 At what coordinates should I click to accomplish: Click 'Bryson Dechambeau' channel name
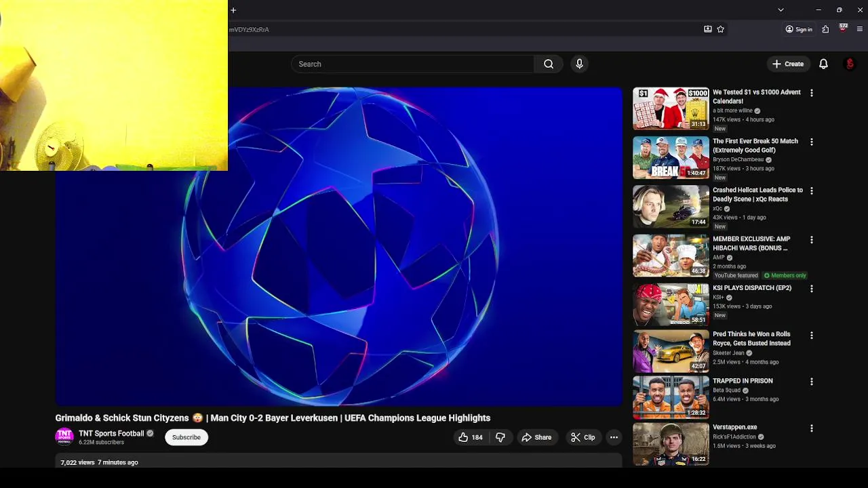tap(738, 159)
